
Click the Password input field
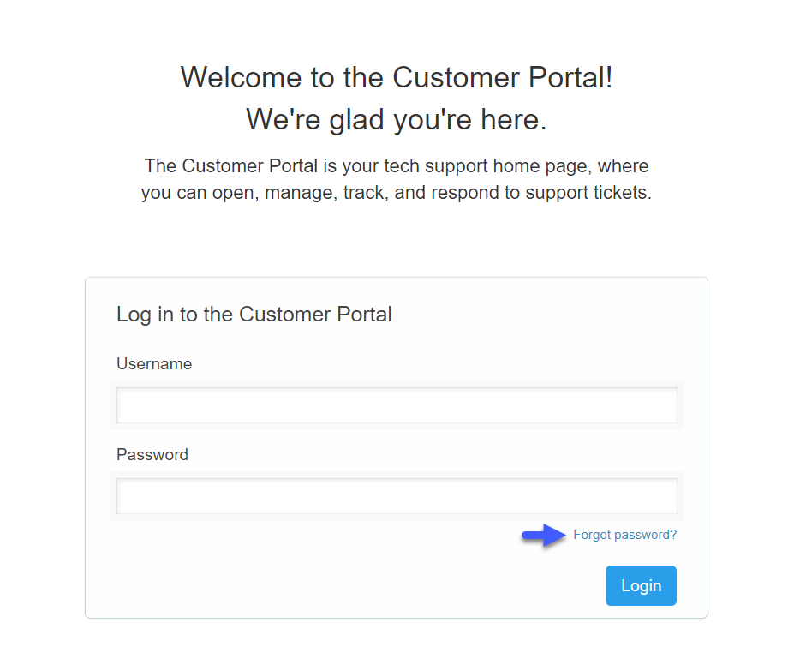click(396, 495)
